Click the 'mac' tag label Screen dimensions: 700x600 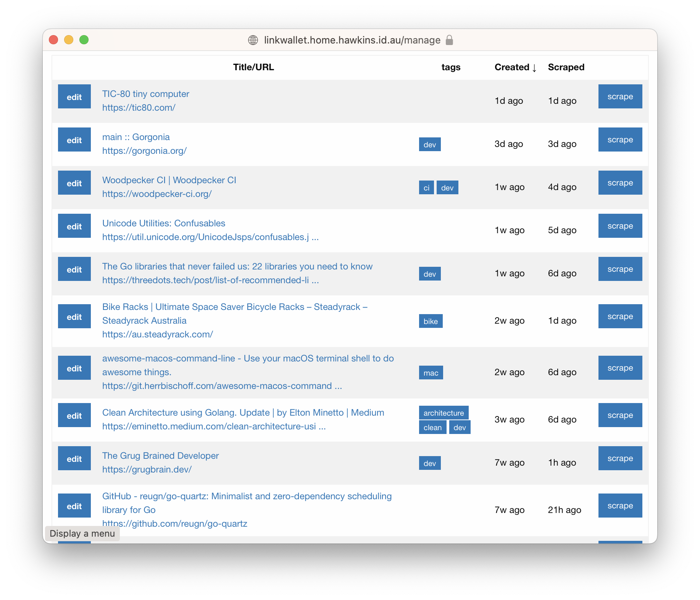[x=431, y=373]
